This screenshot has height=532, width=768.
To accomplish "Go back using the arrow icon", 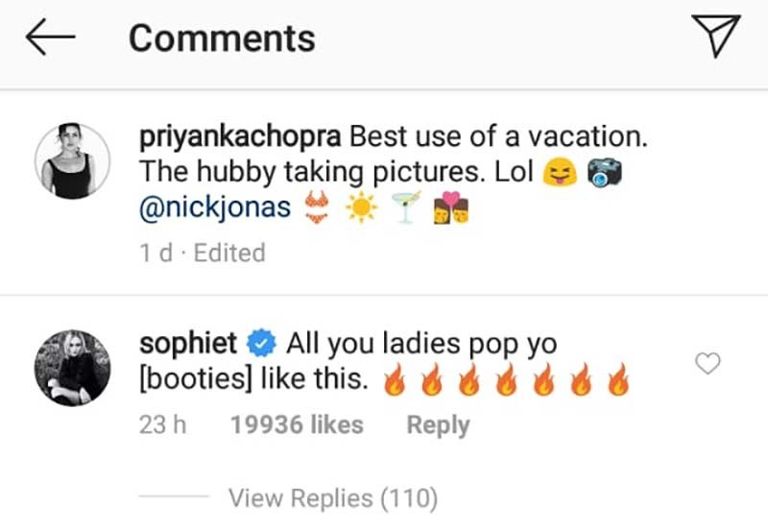I will pos(50,36).
